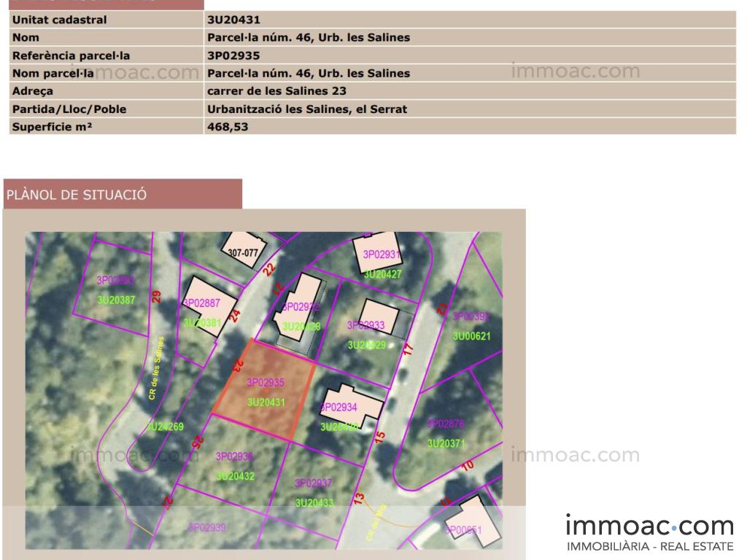The image size is (747, 560).
Task: Select the address "carrer de les Salines 23"
Action: tap(276, 91)
